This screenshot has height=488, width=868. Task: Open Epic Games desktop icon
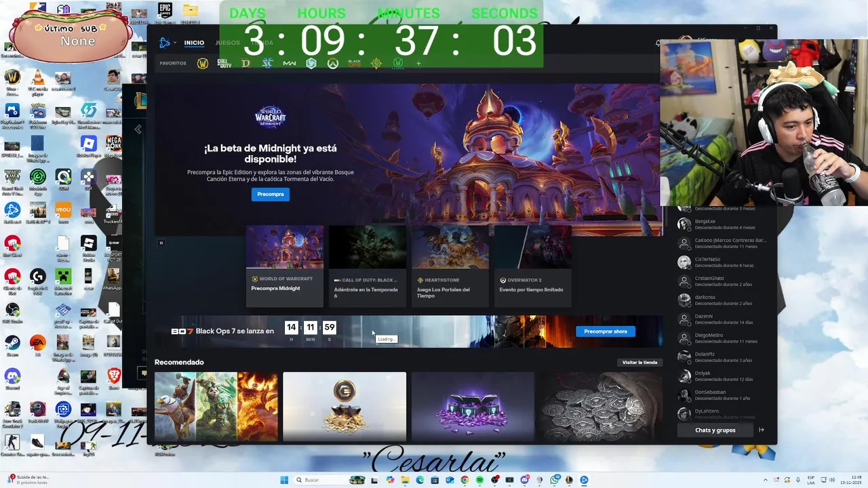pos(165,13)
